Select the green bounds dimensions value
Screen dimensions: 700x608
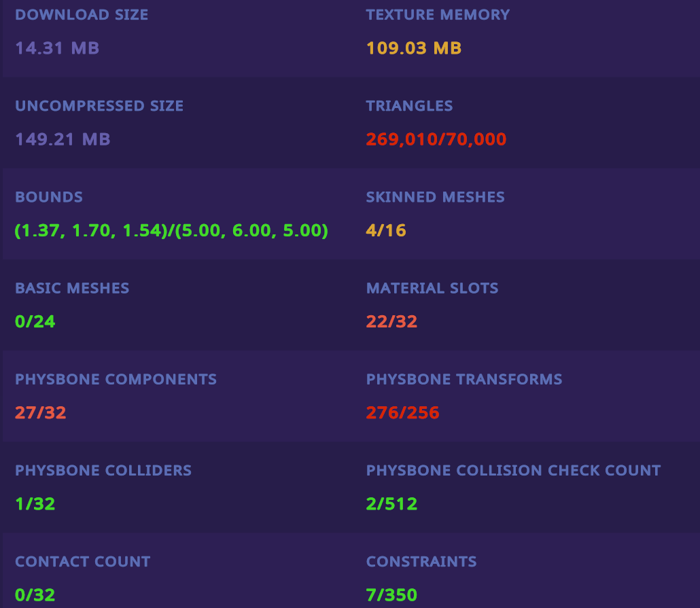(x=171, y=230)
